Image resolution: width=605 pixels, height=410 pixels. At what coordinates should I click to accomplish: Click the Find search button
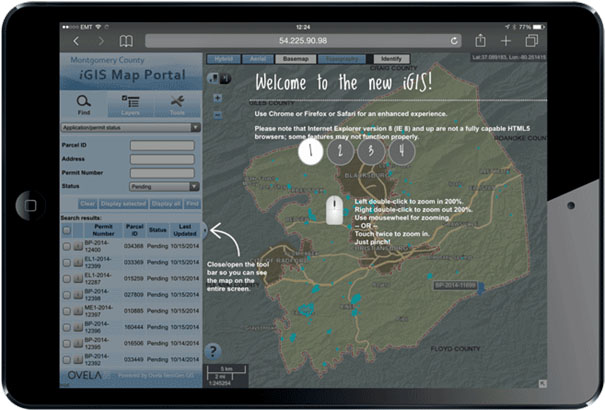pyautogui.click(x=192, y=204)
